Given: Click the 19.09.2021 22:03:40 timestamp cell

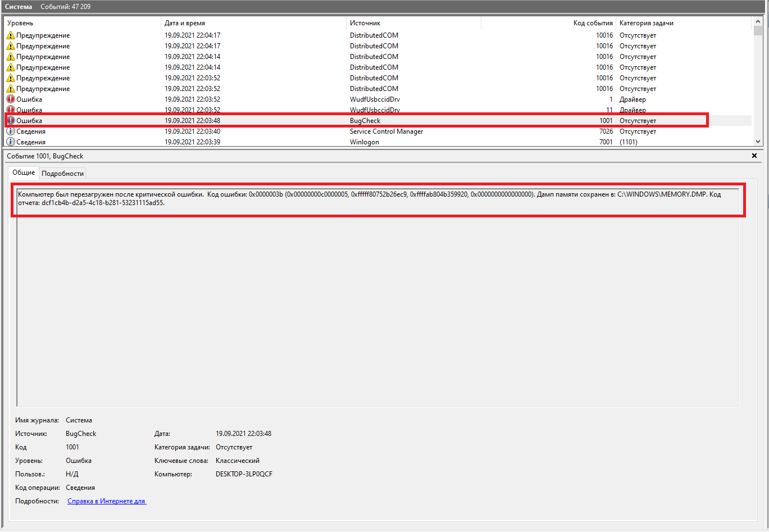Looking at the screenshot, I should (x=192, y=131).
